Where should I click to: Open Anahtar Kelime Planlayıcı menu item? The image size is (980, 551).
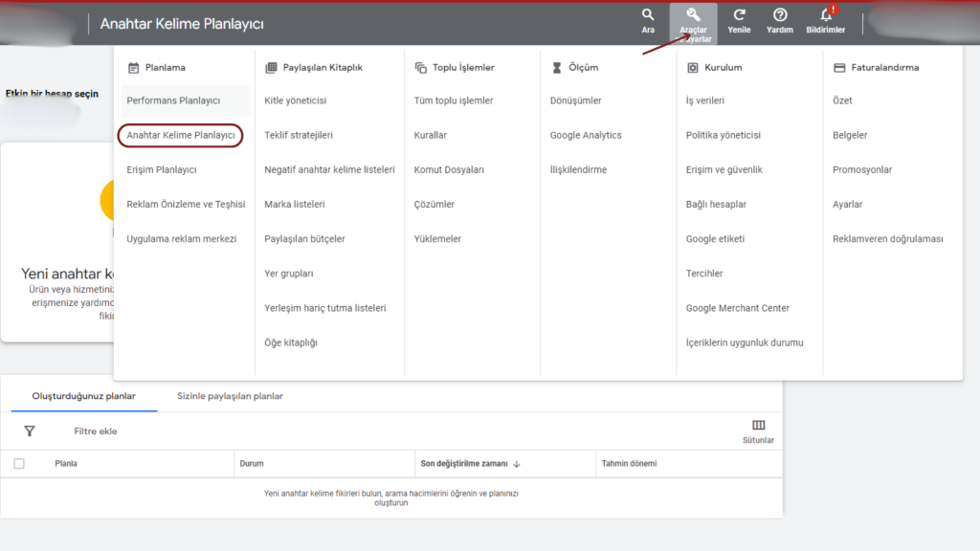click(x=181, y=136)
